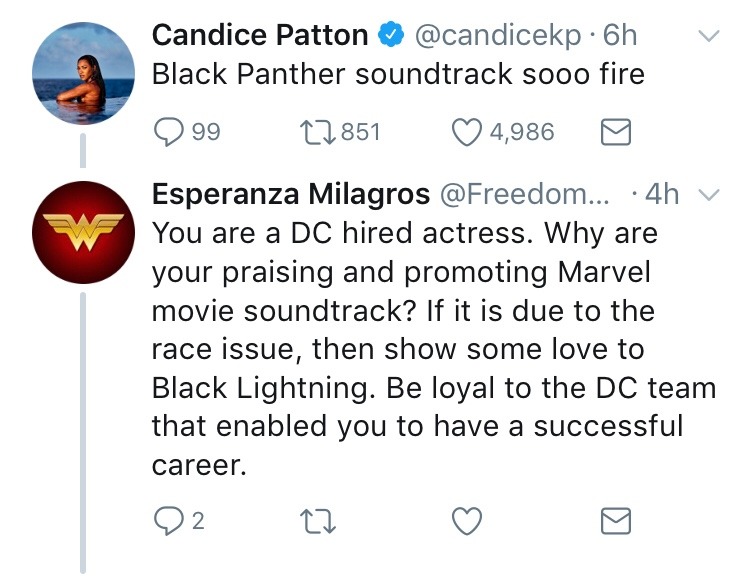Expand the chevron menu on Esperanza's reply

click(708, 195)
